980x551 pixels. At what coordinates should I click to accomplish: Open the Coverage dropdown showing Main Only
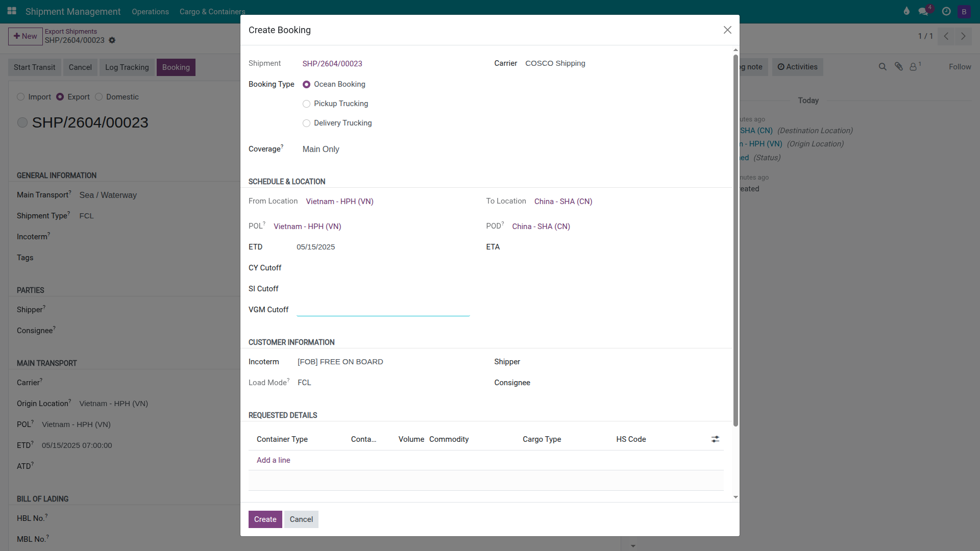pyautogui.click(x=386, y=149)
